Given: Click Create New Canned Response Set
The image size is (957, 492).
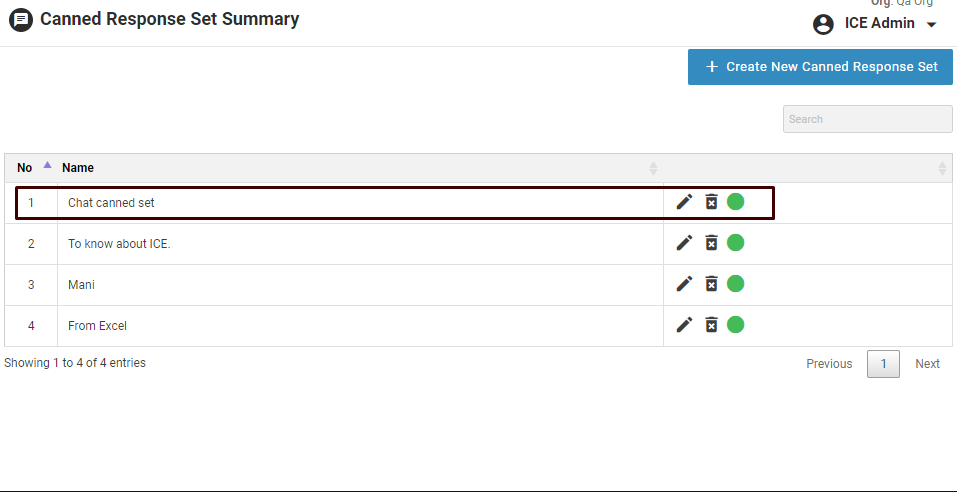Looking at the screenshot, I should coord(820,67).
